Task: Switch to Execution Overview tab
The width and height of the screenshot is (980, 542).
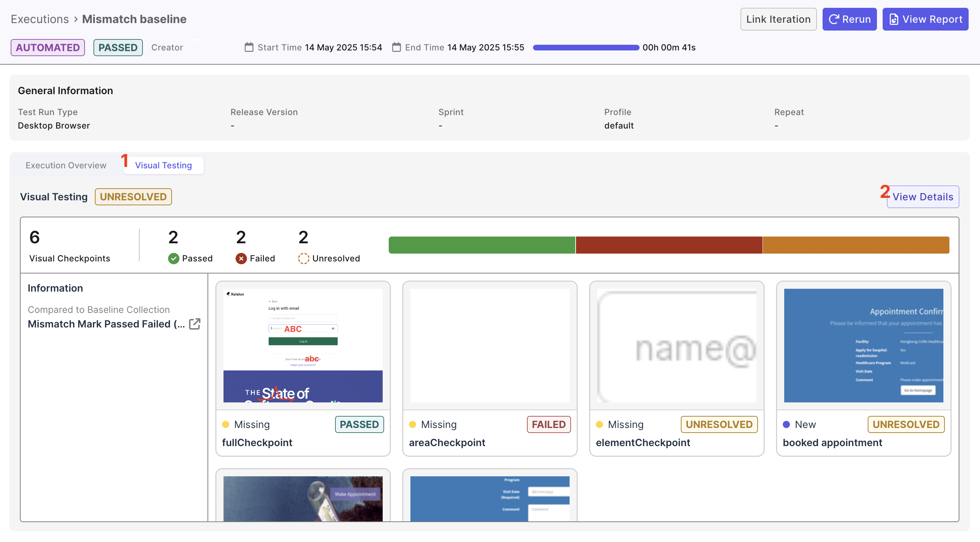Action: pos(66,165)
